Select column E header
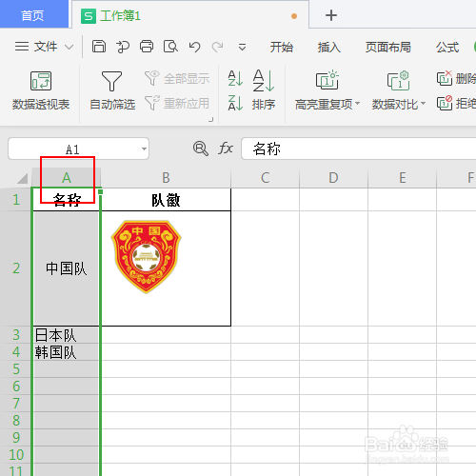Image resolution: width=476 pixels, height=476 pixels. [x=403, y=178]
